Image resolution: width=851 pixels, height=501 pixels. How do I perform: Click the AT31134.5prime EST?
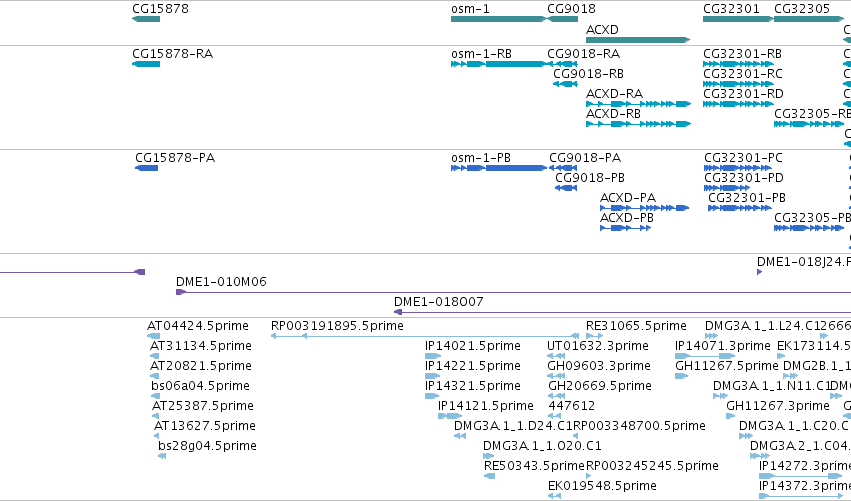[x=155, y=356]
